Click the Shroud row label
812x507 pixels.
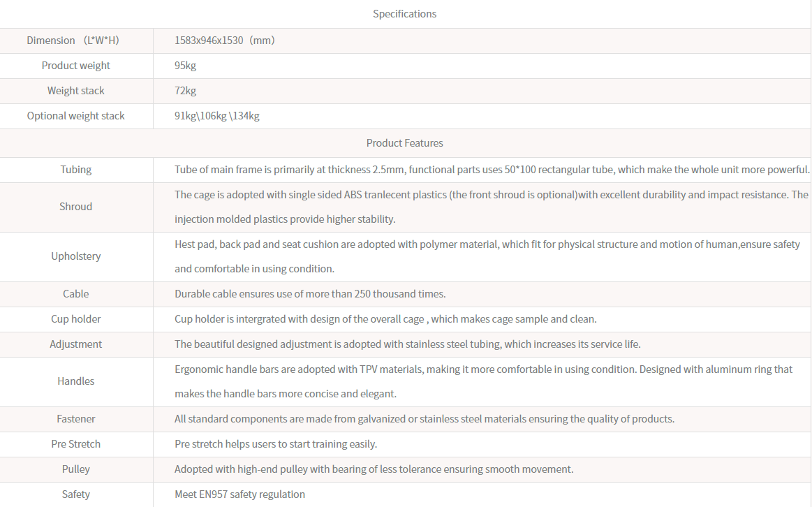click(x=75, y=207)
